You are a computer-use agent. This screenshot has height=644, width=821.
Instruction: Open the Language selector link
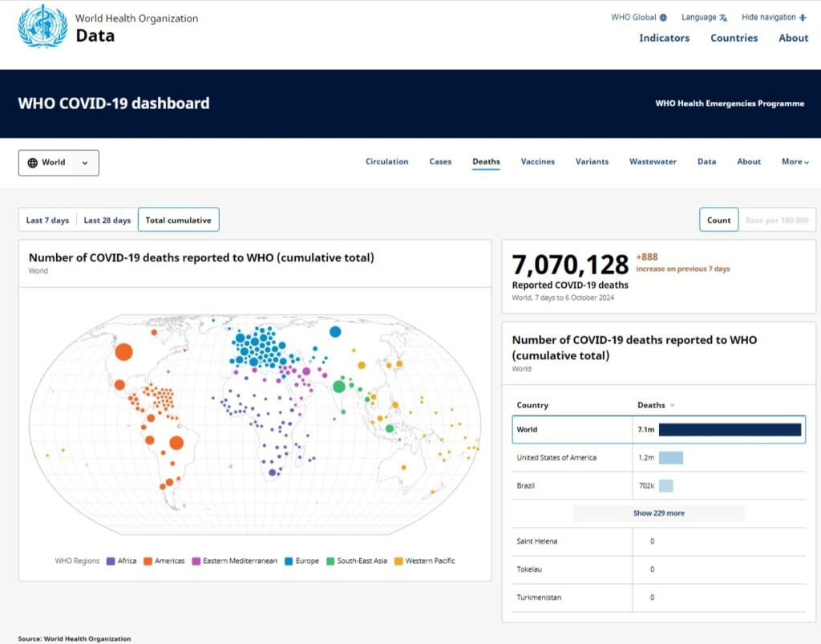point(704,18)
